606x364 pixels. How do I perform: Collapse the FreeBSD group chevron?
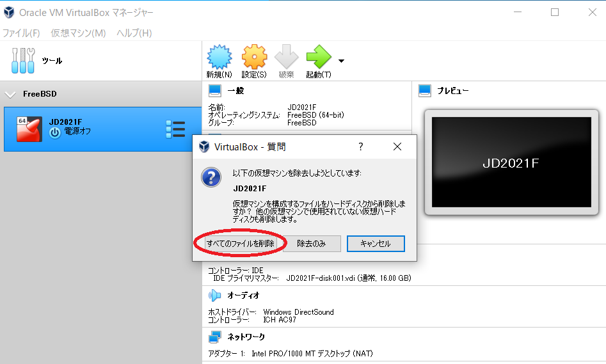pyautogui.click(x=10, y=94)
